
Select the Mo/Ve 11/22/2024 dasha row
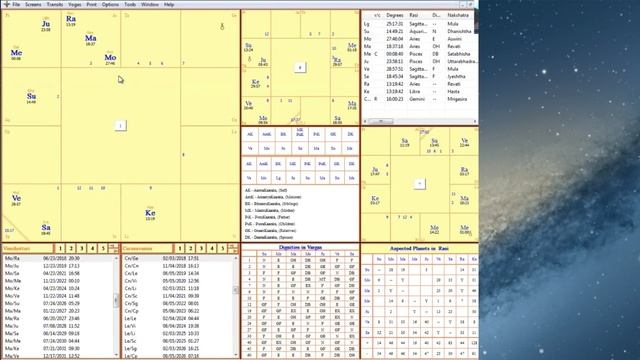pos(58,296)
